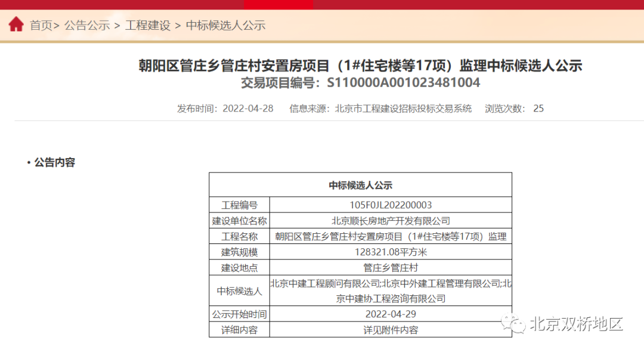Viewport: 644px width, 352px height.
Task: Open the 首页 breadcrumb link
Action: click(x=41, y=26)
